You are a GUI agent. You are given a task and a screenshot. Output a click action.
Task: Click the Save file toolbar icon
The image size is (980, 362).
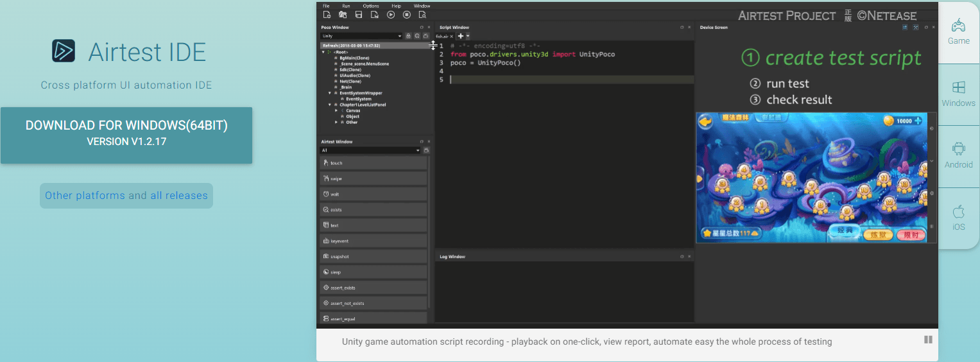tap(359, 15)
